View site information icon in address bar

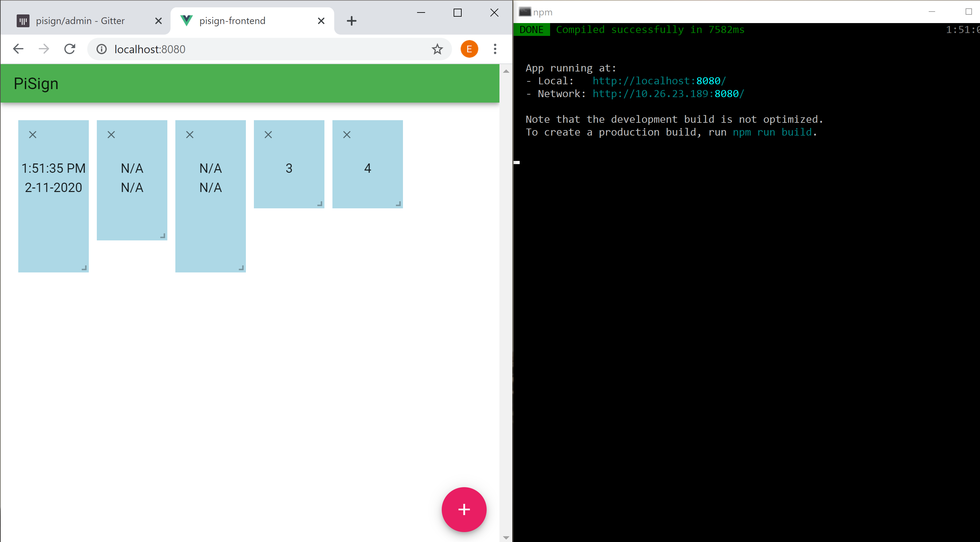click(x=102, y=49)
